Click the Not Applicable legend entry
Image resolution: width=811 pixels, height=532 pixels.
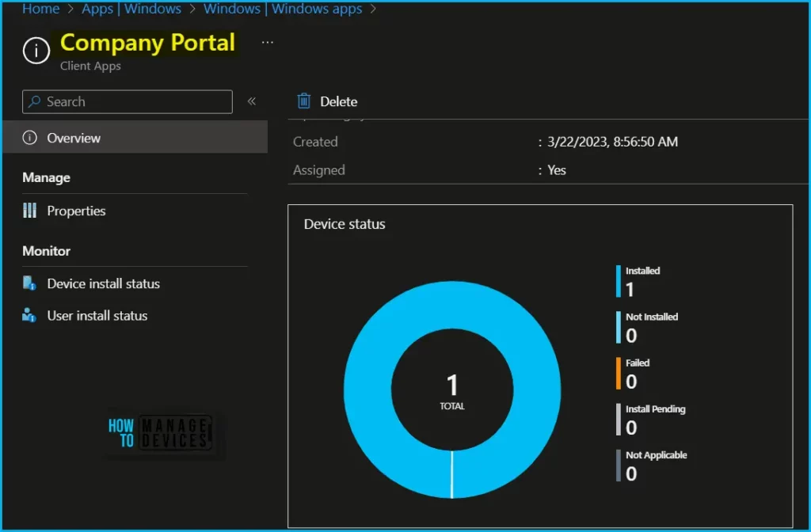tap(651, 465)
